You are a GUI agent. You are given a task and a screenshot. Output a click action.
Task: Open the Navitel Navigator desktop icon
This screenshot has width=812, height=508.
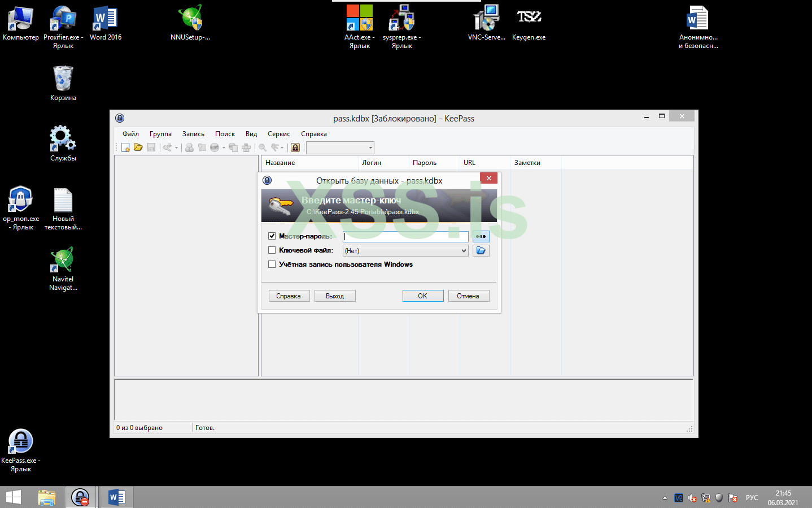pos(63,269)
